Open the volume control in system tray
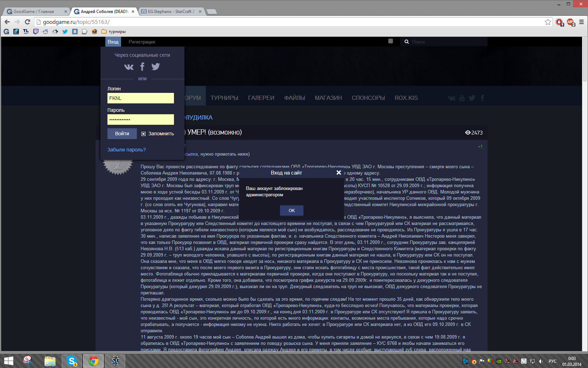 (x=541, y=361)
